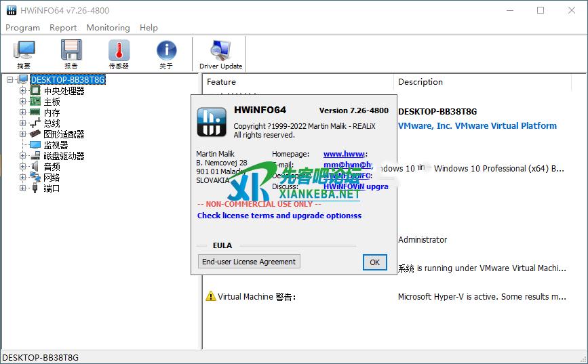Viewport: 588px width, 364px height.
Task: Click the 摘要 summary toolbar icon
Action: 24,54
